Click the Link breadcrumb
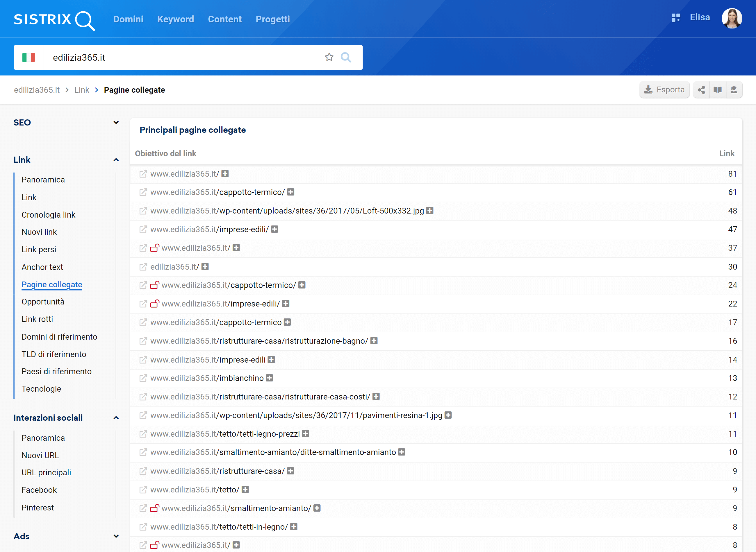 pos(82,90)
